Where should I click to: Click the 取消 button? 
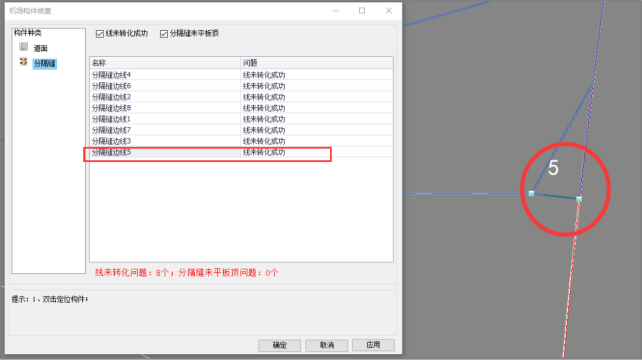[326, 345]
